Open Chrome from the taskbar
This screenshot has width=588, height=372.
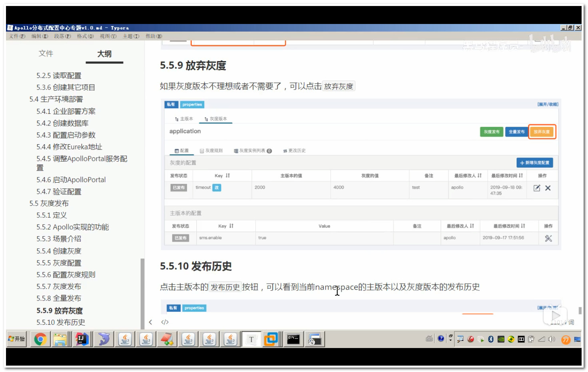pos(40,339)
